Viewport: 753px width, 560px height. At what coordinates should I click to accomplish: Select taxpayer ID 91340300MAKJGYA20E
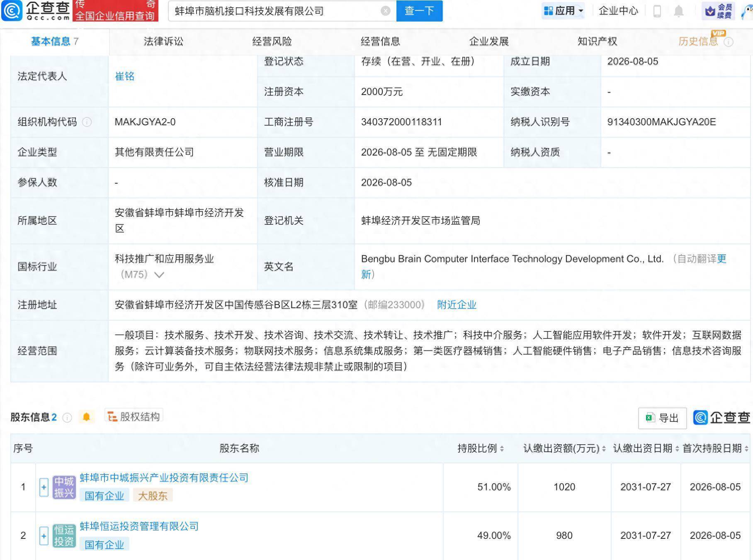(661, 122)
